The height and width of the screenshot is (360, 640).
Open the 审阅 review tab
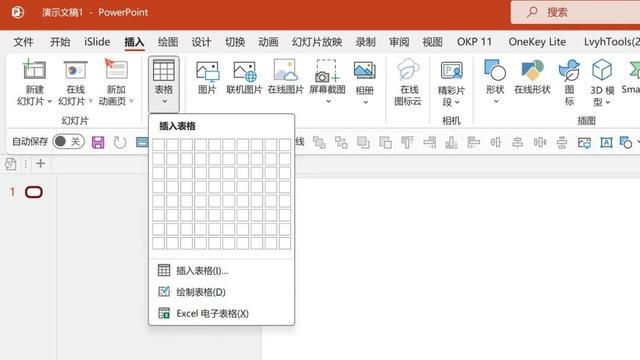point(399,42)
